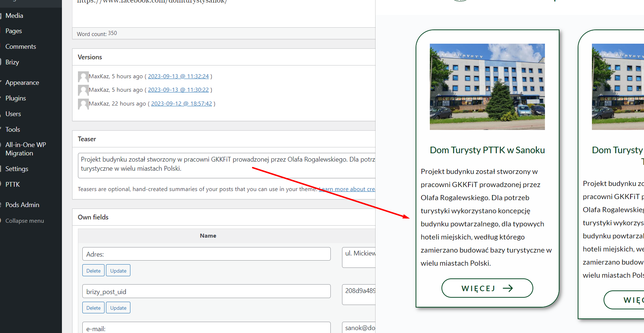Click MaxKaz avatar beside 11:32:24 version
This screenshot has height=333, width=644.
(83, 76)
